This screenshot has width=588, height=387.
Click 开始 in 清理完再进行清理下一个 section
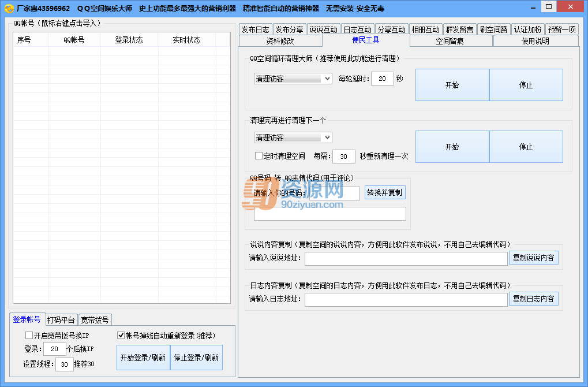[x=452, y=147]
